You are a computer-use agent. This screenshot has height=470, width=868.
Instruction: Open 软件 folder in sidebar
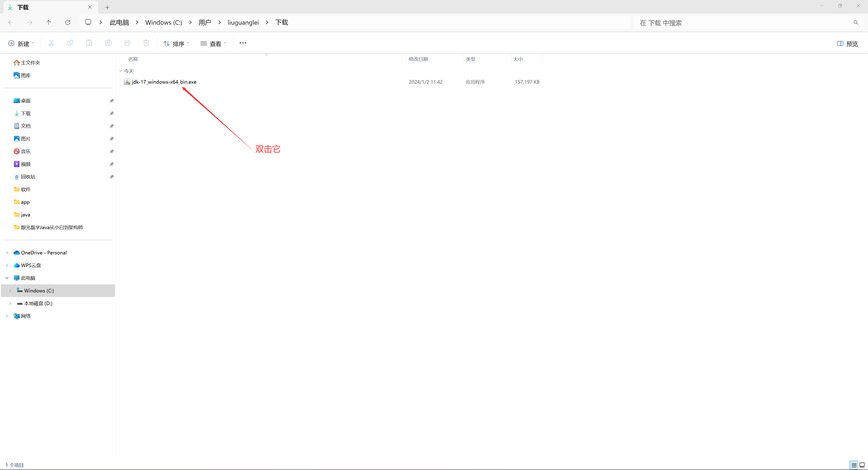click(22, 190)
